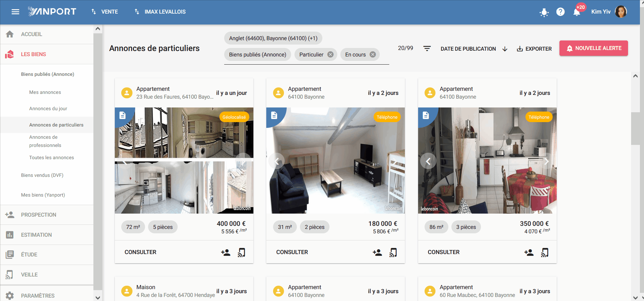This screenshot has height=301, width=644.
Task: Click the ACCUEIL home icon
Action: tap(10, 34)
